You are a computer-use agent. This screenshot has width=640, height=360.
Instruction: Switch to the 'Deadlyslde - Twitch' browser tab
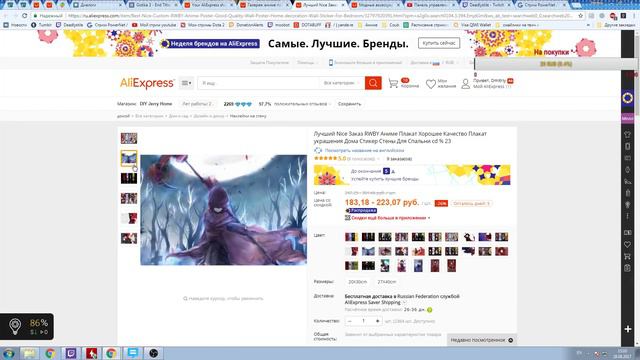[x=486, y=5]
